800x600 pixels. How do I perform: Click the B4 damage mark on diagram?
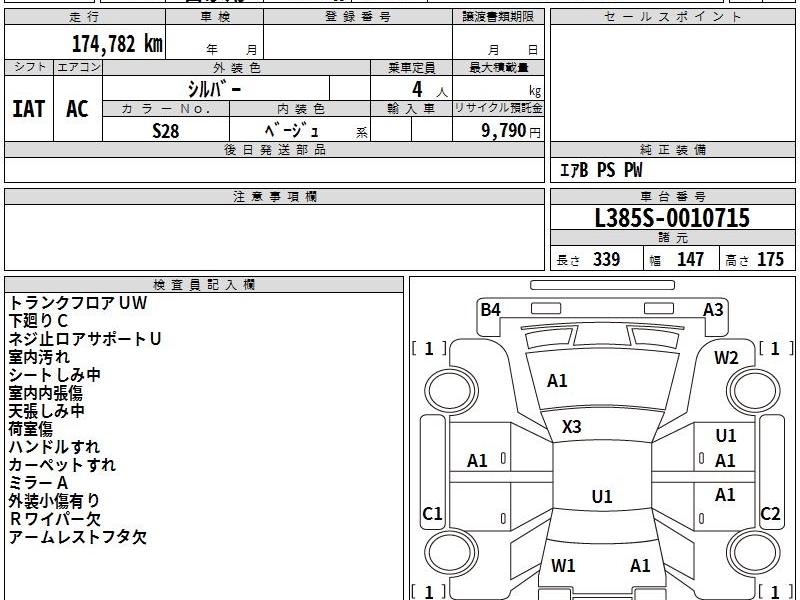pyautogui.click(x=490, y=310)
